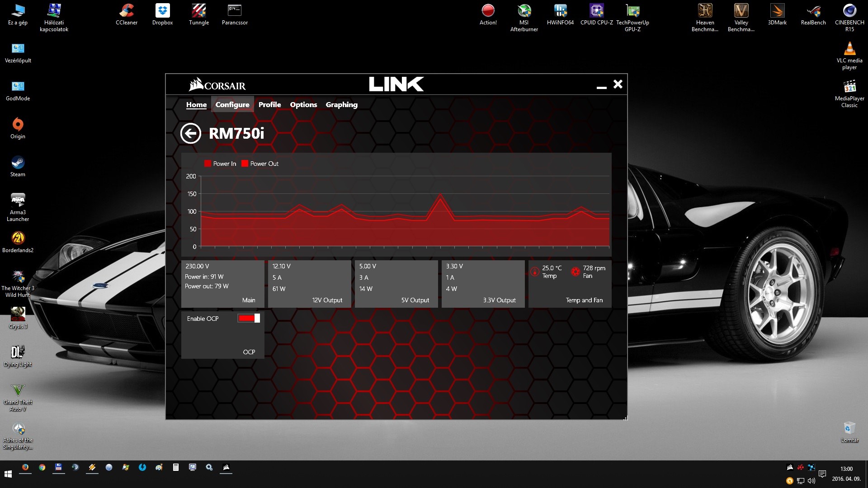Click the Power Out legend swatch
Viewport: 868px width, 488px height.
pyautogui.click(x=245, y=164)
